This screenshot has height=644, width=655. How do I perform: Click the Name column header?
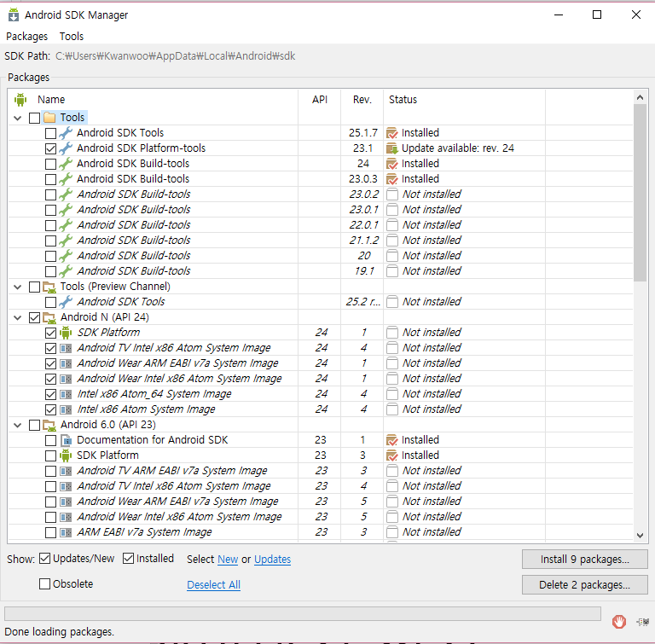(51, 100)
